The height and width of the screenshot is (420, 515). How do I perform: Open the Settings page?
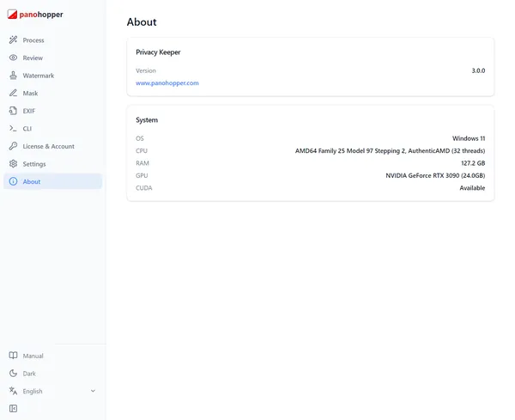click(x=53, y=164)
